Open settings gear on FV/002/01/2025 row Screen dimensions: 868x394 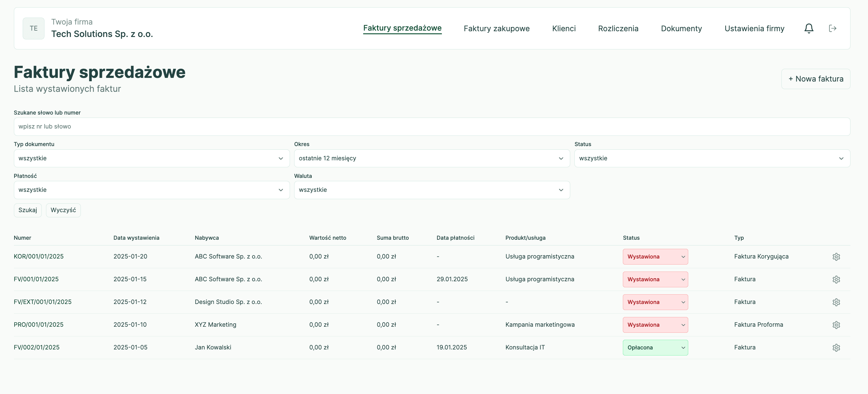click(837, 347)
